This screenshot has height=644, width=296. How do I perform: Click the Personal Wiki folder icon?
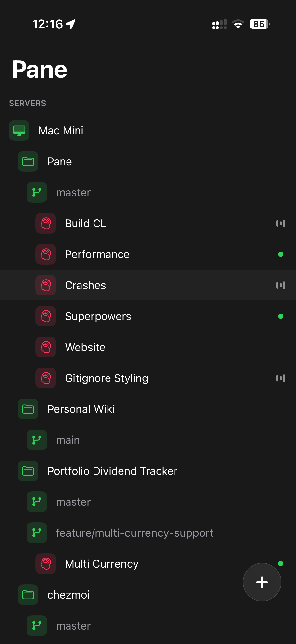tap(28, 409)
